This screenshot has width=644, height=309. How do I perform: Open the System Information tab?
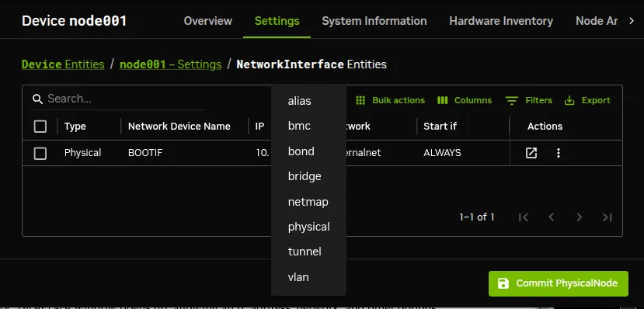(x=374, y=21)
